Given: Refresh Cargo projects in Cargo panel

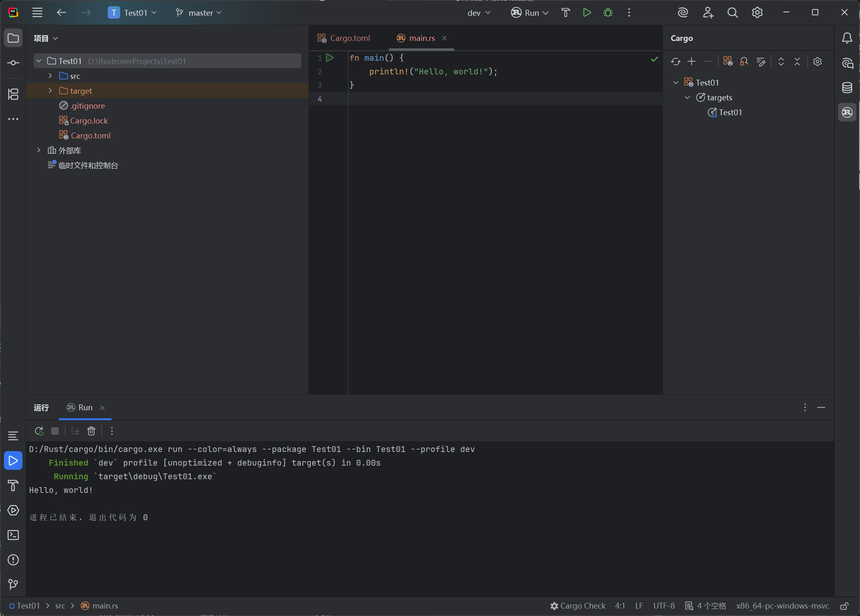Looking at the screenshot, I should pyautogui.click(x=675, y=62).
